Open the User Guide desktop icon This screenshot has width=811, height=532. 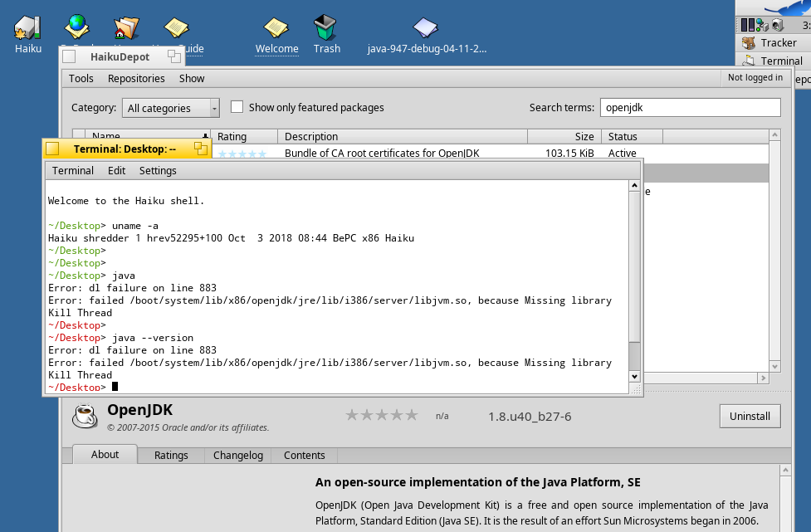click(x=176, y=28)
